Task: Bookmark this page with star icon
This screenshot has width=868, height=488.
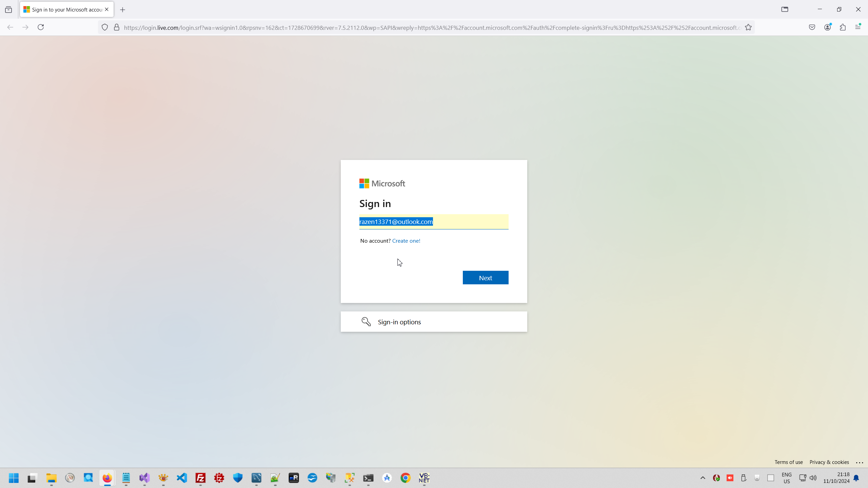Action: click(x=748, y=27)
